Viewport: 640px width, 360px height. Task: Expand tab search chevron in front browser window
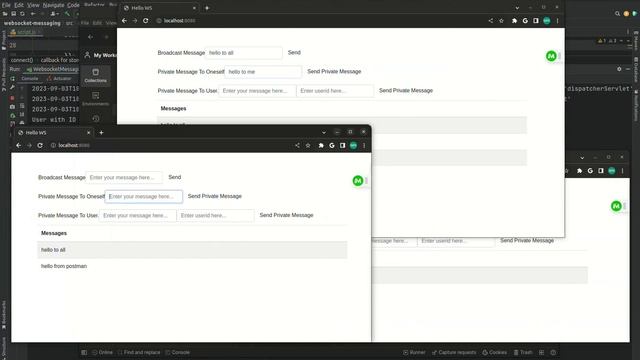point(324,132)
